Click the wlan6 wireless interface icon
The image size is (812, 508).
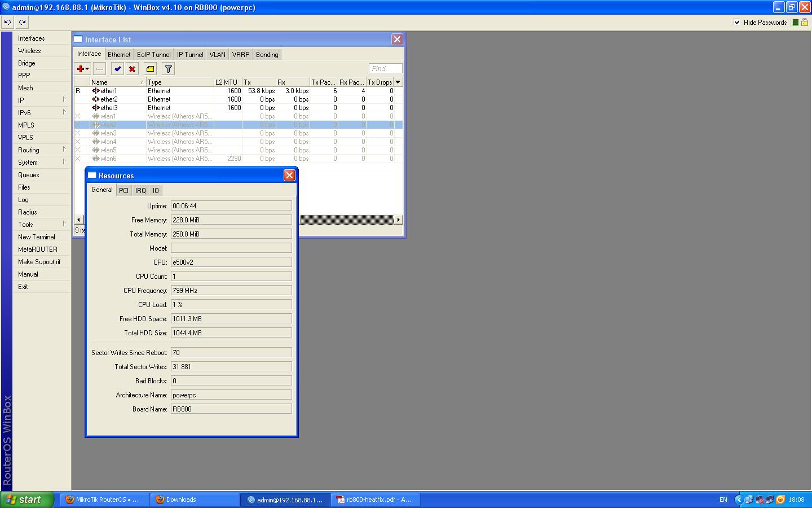pos(96,159)
